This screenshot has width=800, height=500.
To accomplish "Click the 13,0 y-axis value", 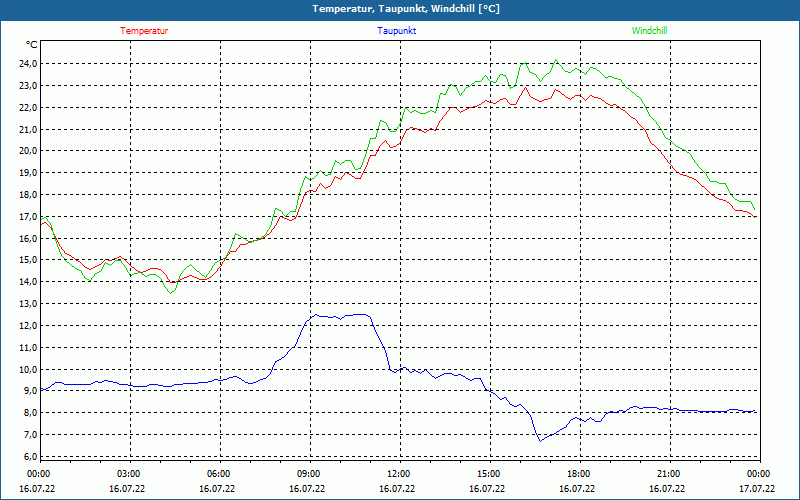I will pos(29,304).
